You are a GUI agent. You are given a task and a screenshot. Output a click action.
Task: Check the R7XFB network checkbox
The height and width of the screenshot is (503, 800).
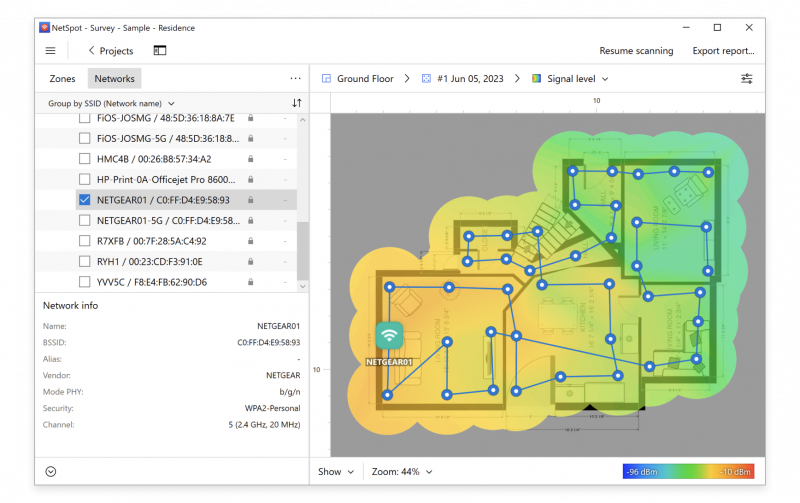pos(85,241)
